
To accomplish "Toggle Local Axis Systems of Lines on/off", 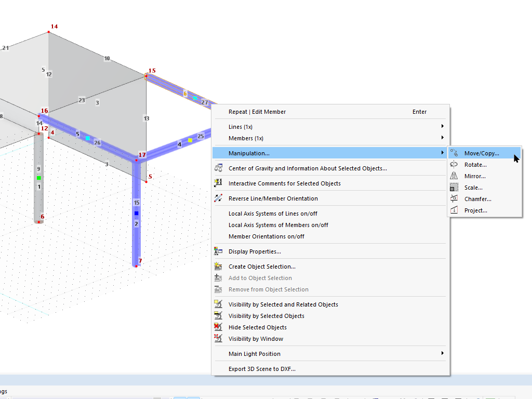I will click(x=329, y=214).
